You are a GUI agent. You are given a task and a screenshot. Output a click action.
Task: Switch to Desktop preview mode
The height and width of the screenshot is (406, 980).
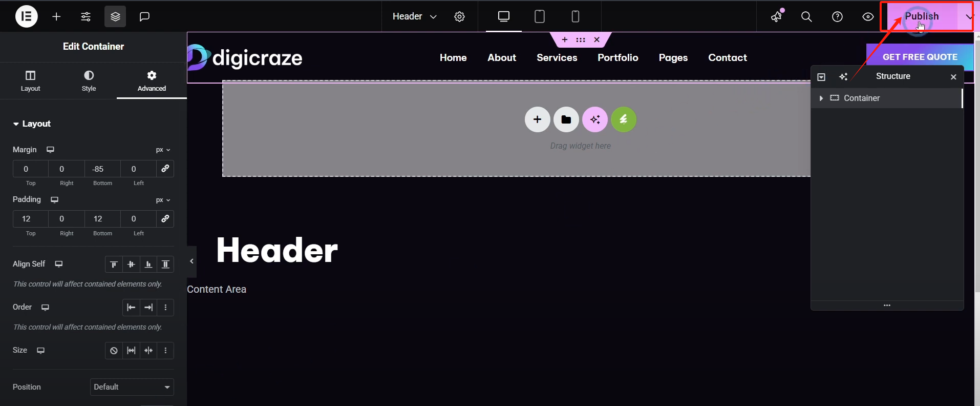coord(504,16)
